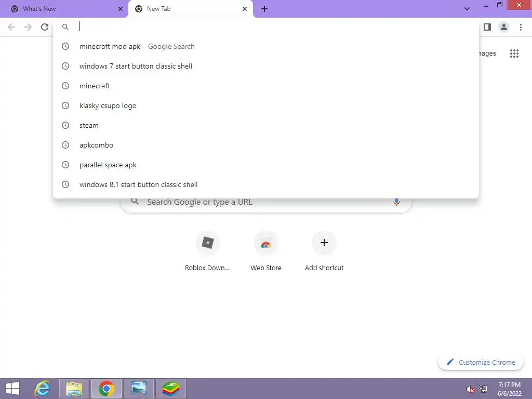Select the apkcombo suggestion
Viewport: 532px width, 399px height.
point(266,145)
